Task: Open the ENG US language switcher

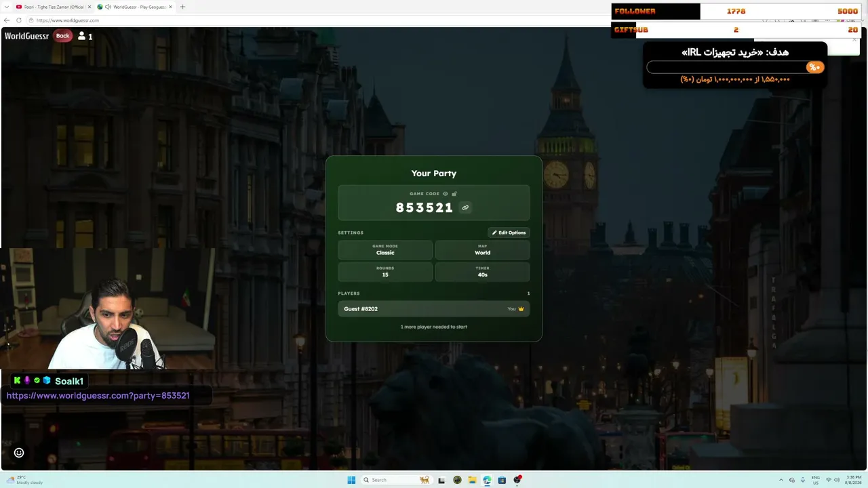Action: point(816,480)
